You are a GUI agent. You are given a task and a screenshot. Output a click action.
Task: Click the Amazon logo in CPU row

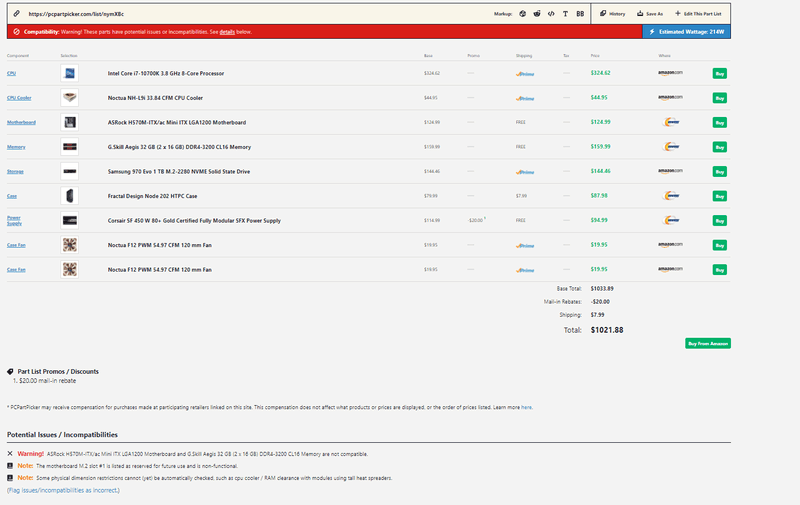coord(670,73)
